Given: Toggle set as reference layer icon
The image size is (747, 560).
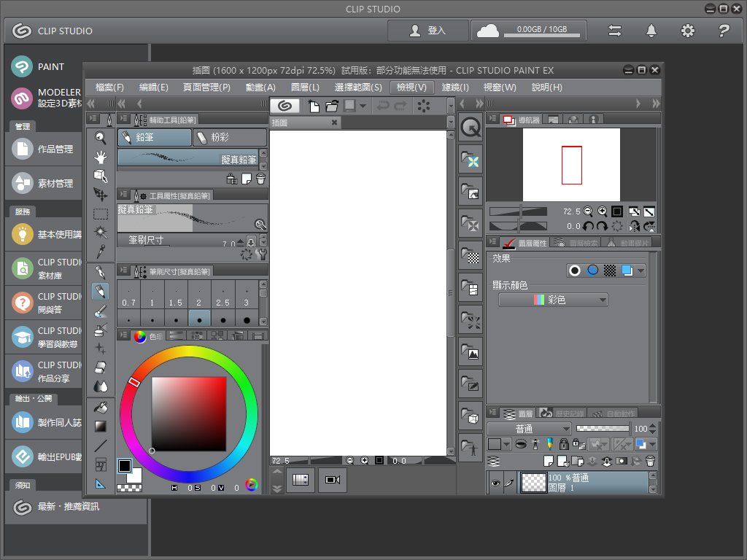Looking at the screenshot, I should click(x=535, y=444).
